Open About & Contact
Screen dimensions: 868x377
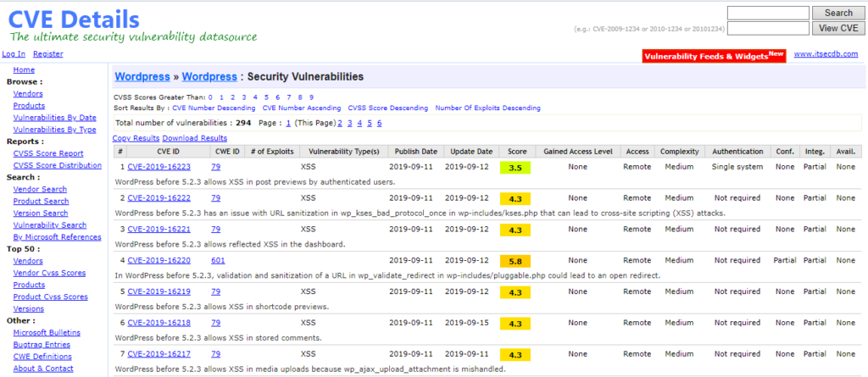click(x=43, y=369)
